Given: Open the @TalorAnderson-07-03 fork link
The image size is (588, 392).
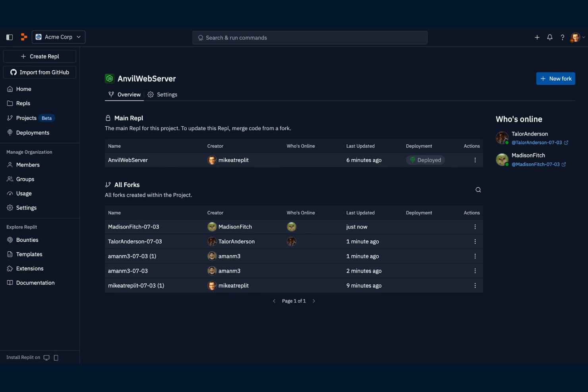Looking at the screenshot, I should pos(538,142).
